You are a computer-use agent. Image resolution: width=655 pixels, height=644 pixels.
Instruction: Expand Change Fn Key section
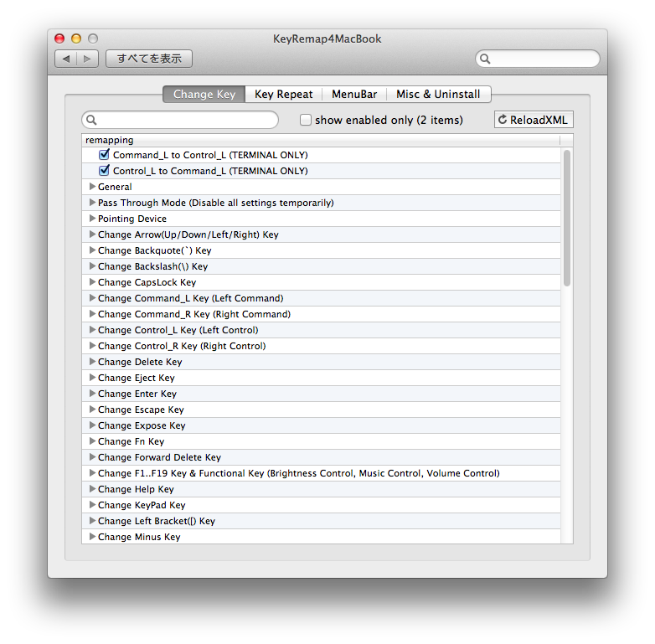(93, 441)
